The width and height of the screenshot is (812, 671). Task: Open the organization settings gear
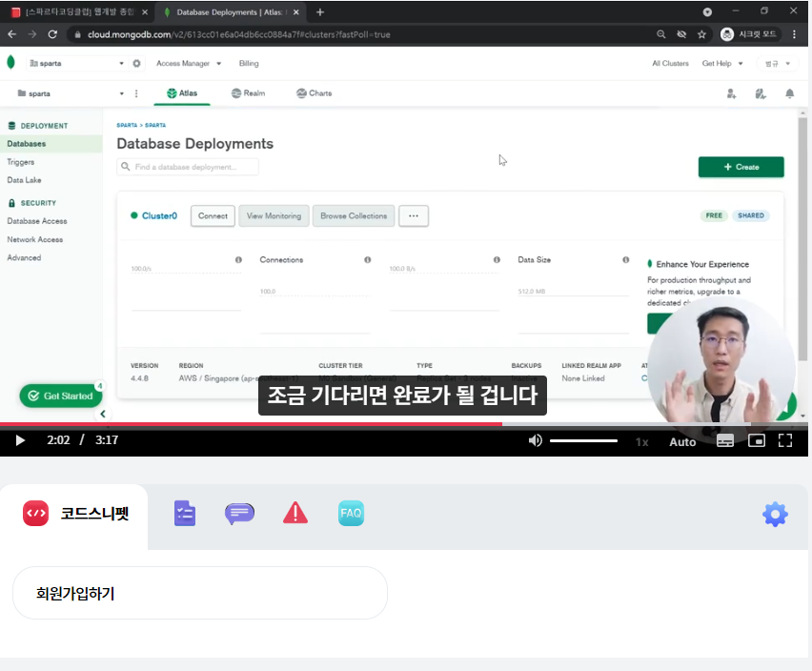click(136, 63)
